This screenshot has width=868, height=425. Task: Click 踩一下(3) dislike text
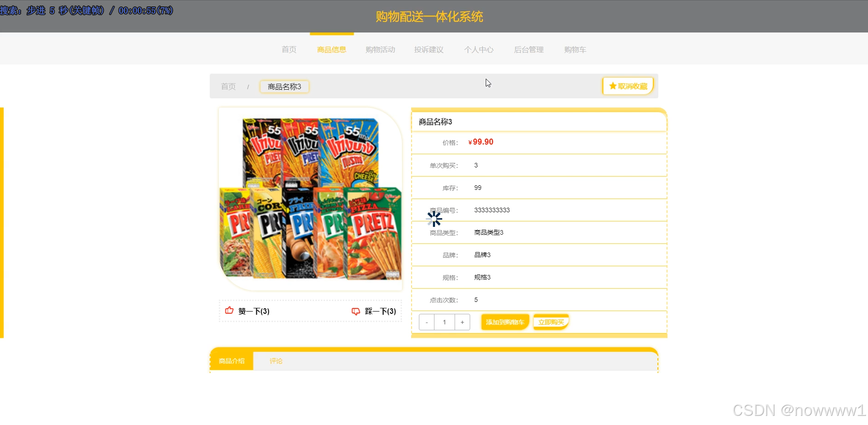click(380, 311)
